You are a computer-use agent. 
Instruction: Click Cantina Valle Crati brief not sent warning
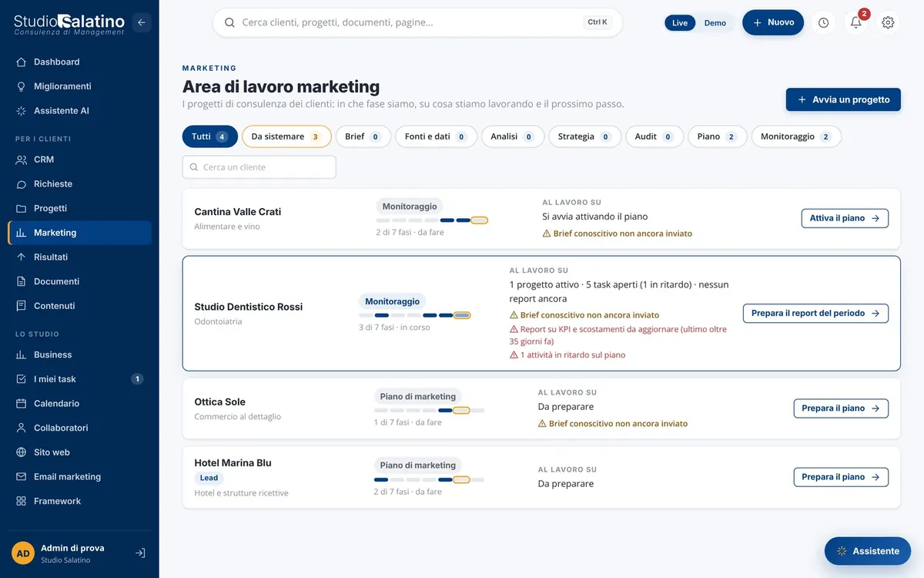[617, 234]
